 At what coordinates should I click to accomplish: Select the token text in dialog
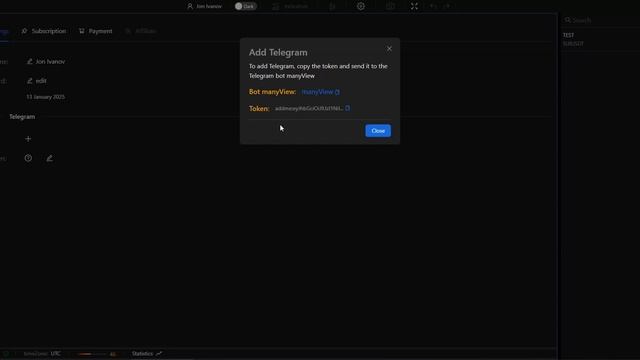(x=309, y=109)
